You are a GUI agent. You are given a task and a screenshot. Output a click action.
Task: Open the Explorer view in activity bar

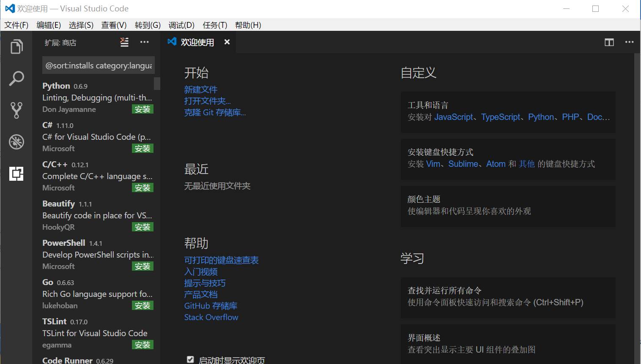(x=16, y=46)
